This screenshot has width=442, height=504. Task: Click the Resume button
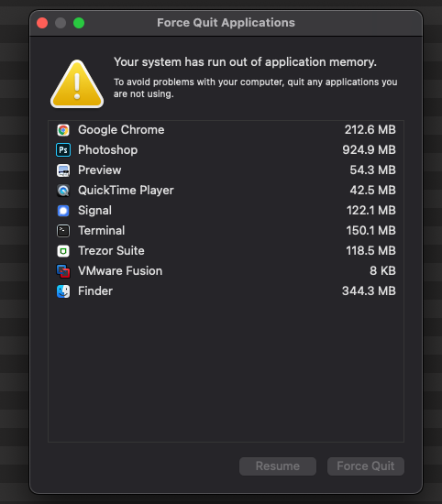[x=278, y=466]
